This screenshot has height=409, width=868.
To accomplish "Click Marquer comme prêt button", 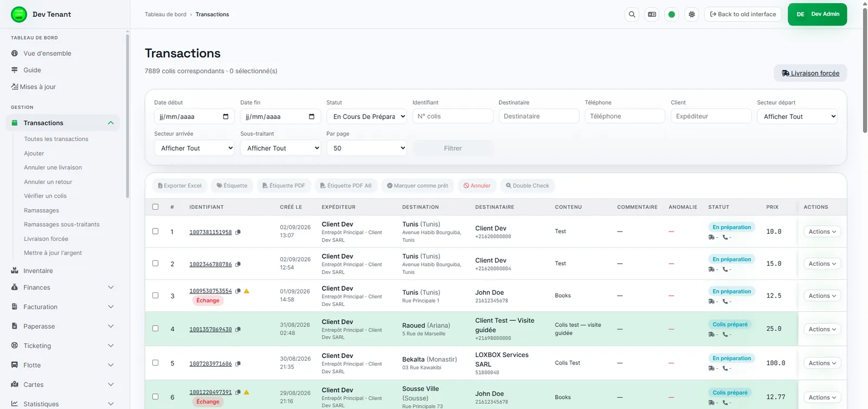I will tap(418, 186).
